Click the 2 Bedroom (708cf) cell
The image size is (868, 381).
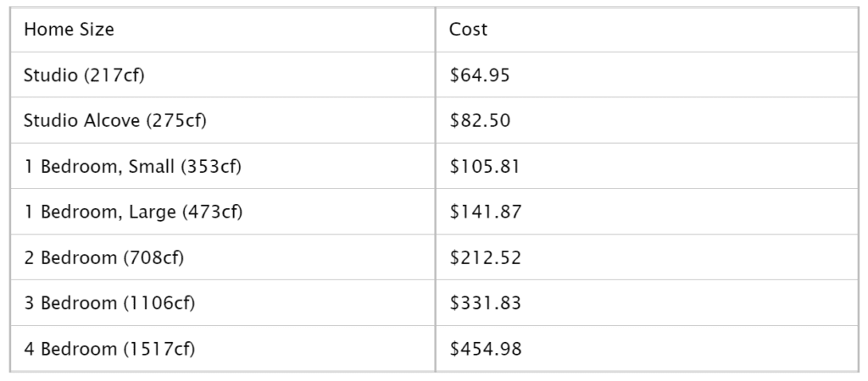(x=223, y=257)
